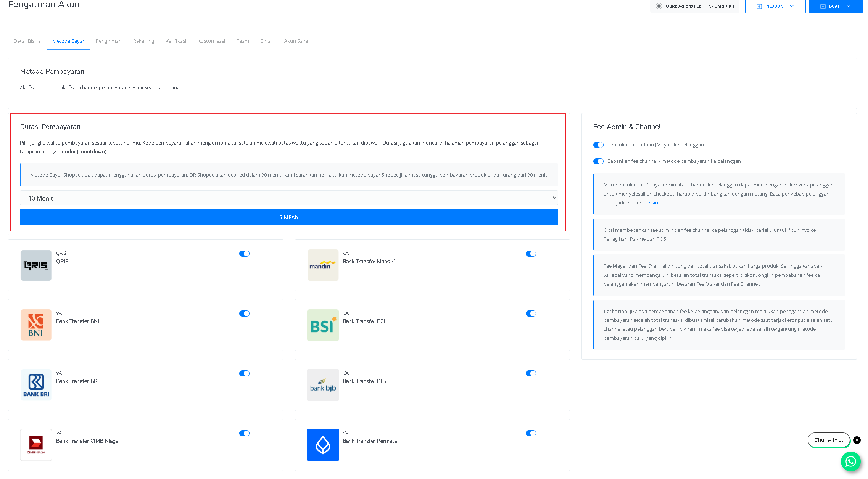Screen dimensions: 868x479
Task: Click the plus icon on BUAT button
Action: 823,6
